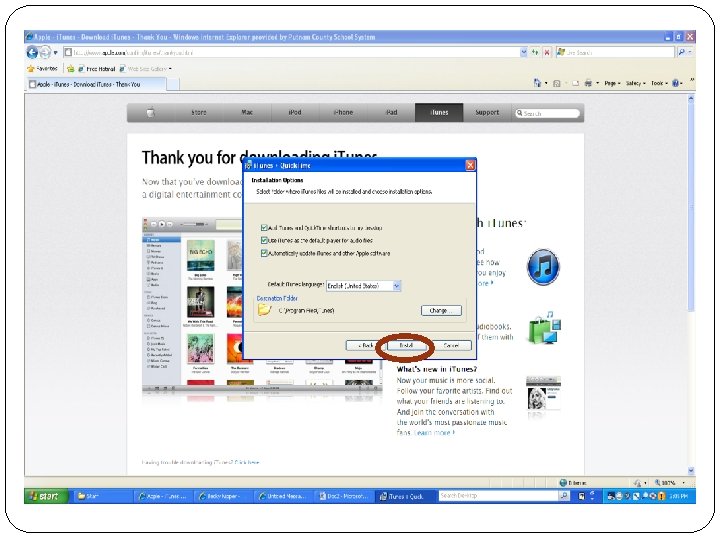Click the artist profile thumbnail beside What's new
The width and height of the screenshot is (720, 540).
coord(543,395)
